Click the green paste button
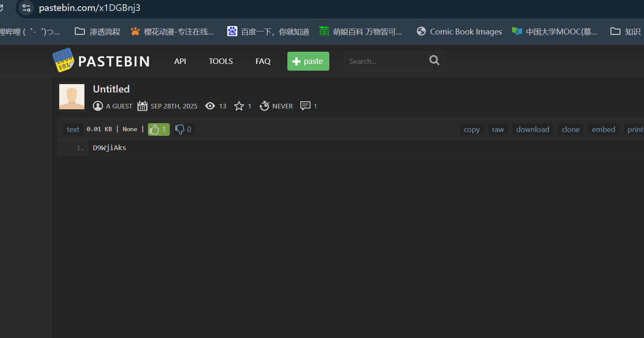Viewport: 644px width, 338px height. (308, 61)
